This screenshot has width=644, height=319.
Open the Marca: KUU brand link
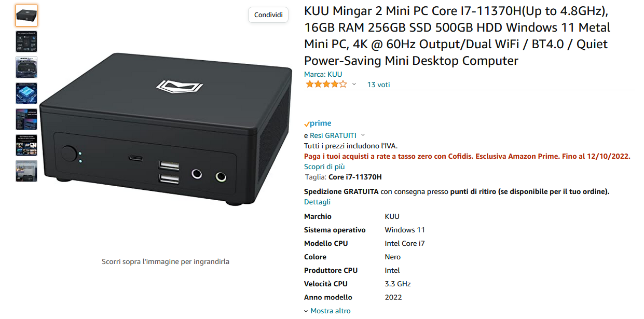coord(323,74)
